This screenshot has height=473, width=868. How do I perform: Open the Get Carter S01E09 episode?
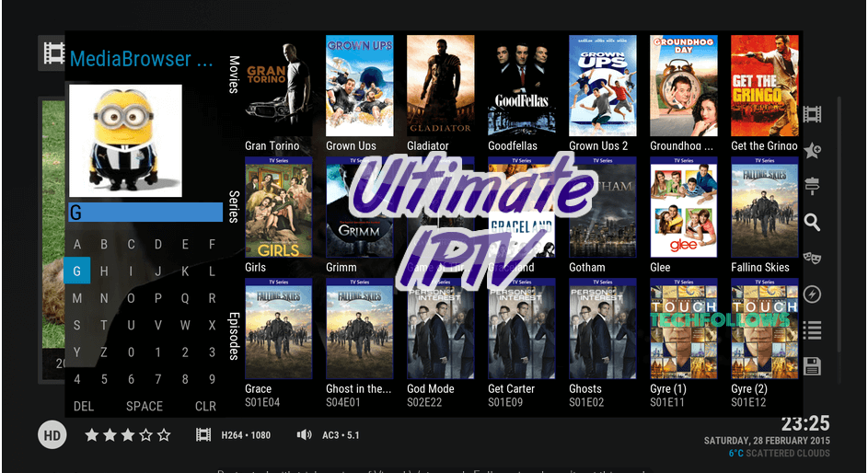[x=522, y=329]
